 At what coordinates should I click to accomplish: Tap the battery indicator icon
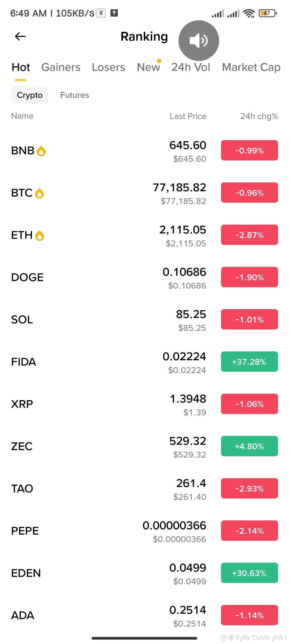268,13
